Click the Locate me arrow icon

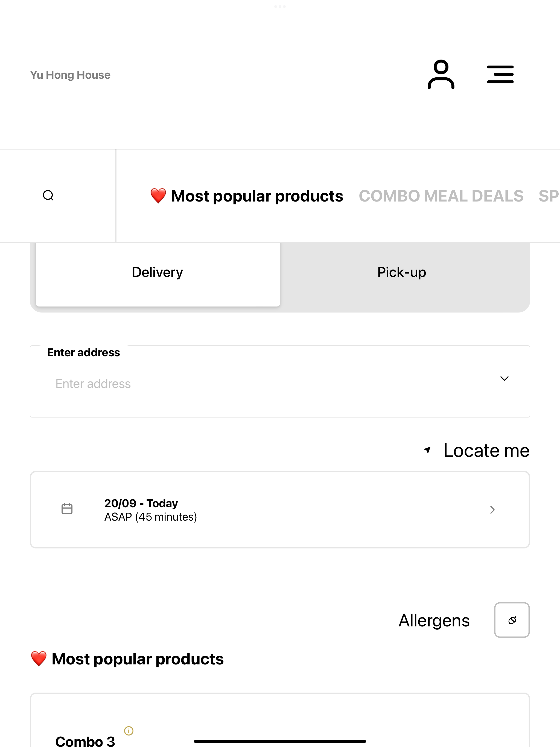pos(427,450)
